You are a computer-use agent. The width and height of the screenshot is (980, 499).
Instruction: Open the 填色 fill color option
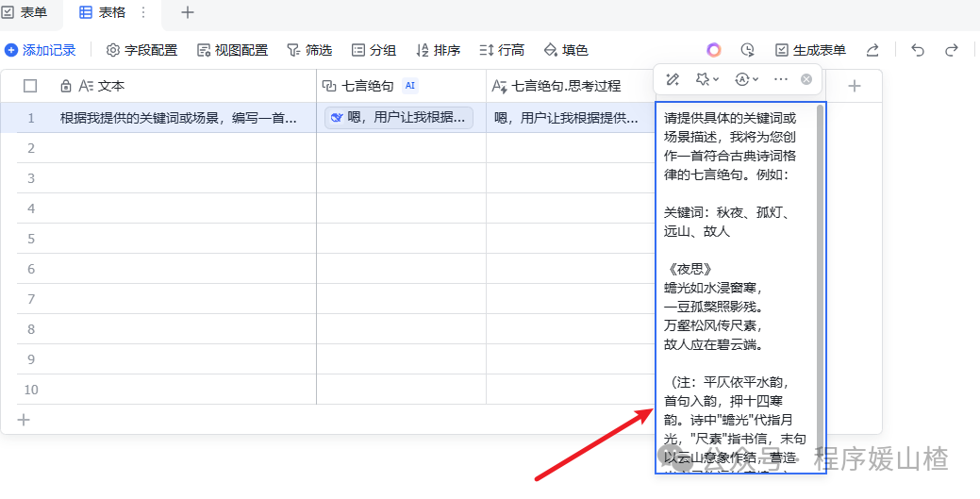[x=566, y=50]
